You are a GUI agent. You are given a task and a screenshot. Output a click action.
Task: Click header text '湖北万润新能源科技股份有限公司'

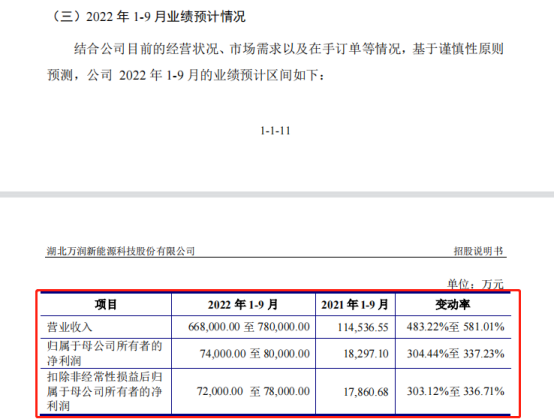coord(121,251)
